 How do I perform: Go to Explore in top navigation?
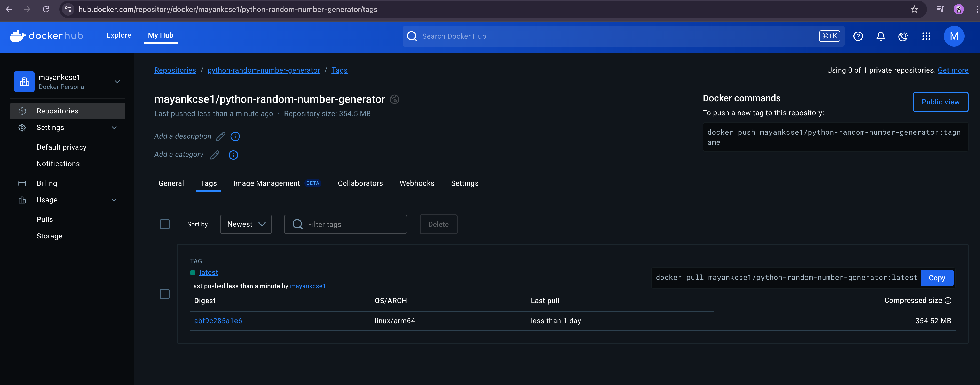[119, 35]
